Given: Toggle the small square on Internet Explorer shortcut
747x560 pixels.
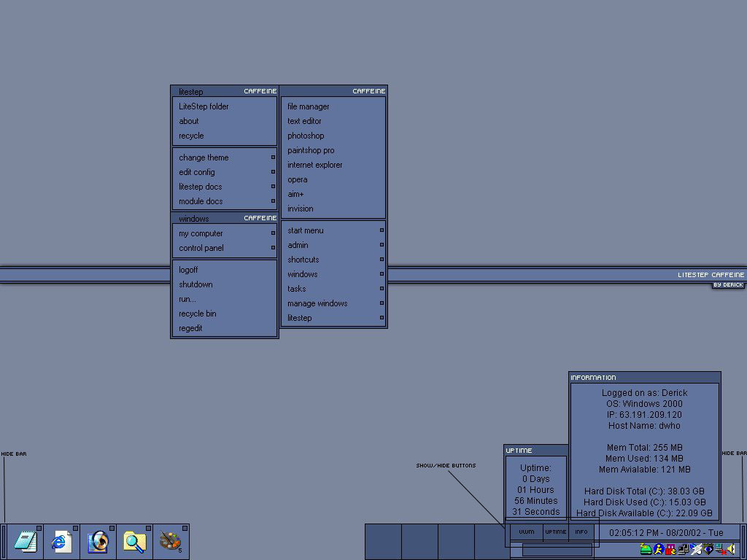Looking at the screenshot, I should click(x=75, y=528).
